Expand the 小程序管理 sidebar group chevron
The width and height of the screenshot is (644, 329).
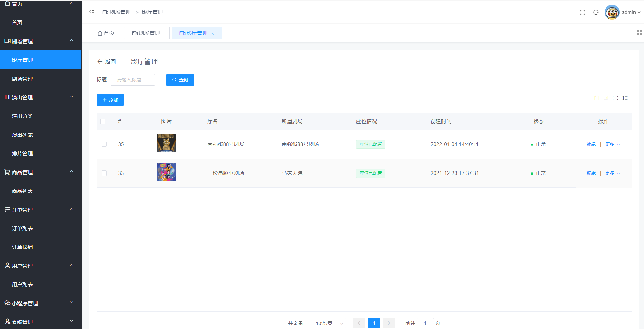[72, 303]
